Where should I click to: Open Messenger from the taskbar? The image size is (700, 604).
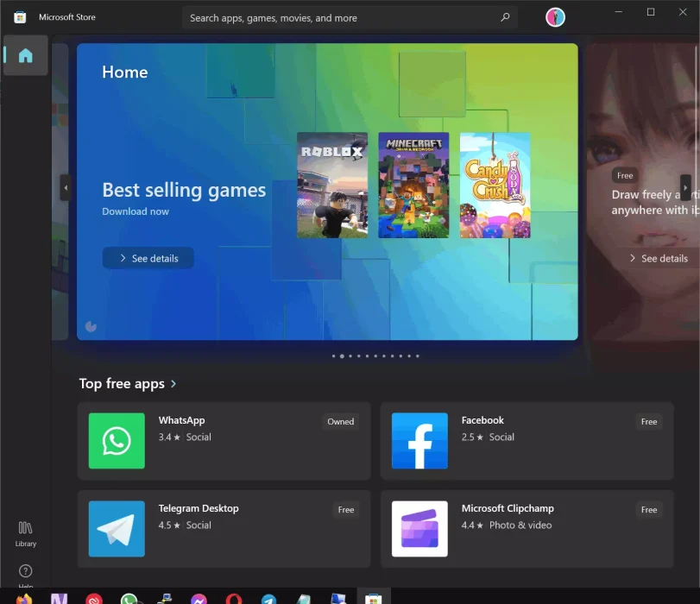[199, 598]
